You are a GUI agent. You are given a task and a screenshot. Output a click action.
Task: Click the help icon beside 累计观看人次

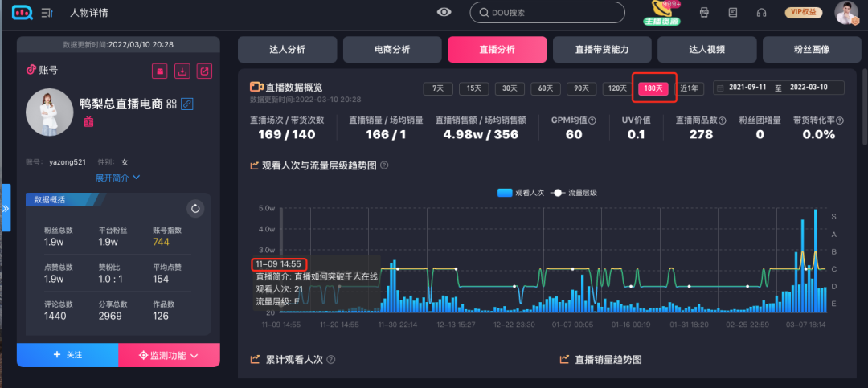click(331, 360)
